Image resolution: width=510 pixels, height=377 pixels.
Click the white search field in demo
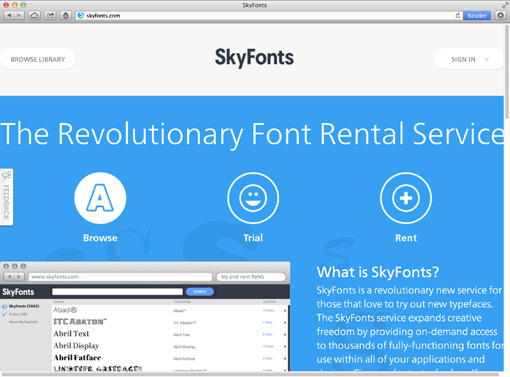(117, 292)
